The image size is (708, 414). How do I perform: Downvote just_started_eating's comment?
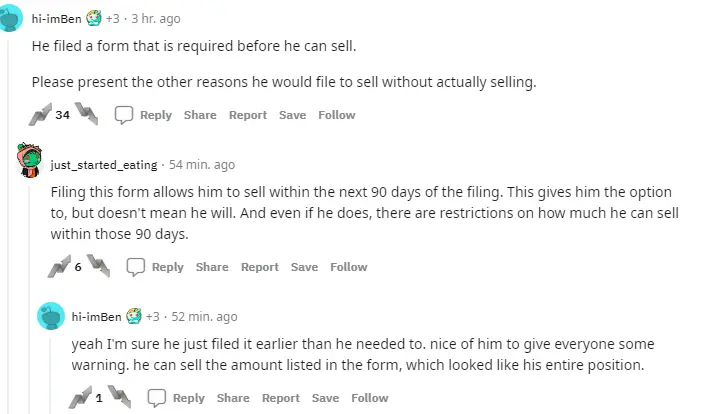(96, 266)
